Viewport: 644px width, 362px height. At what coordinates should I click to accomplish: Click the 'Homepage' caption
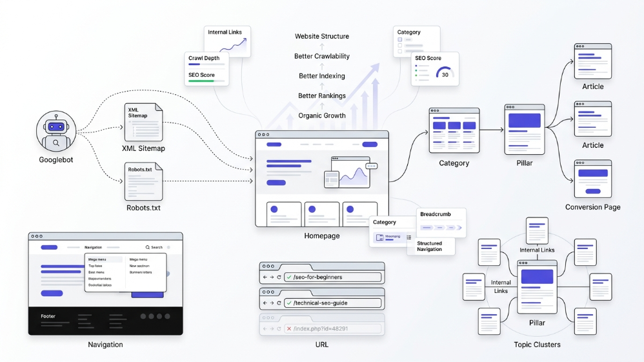322,236
